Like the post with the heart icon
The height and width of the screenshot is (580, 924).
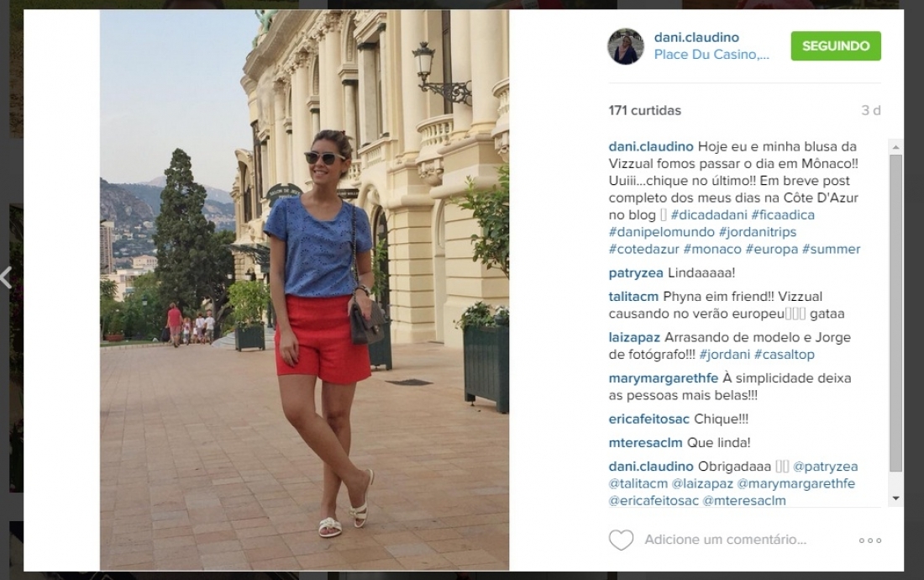[621, 540]
